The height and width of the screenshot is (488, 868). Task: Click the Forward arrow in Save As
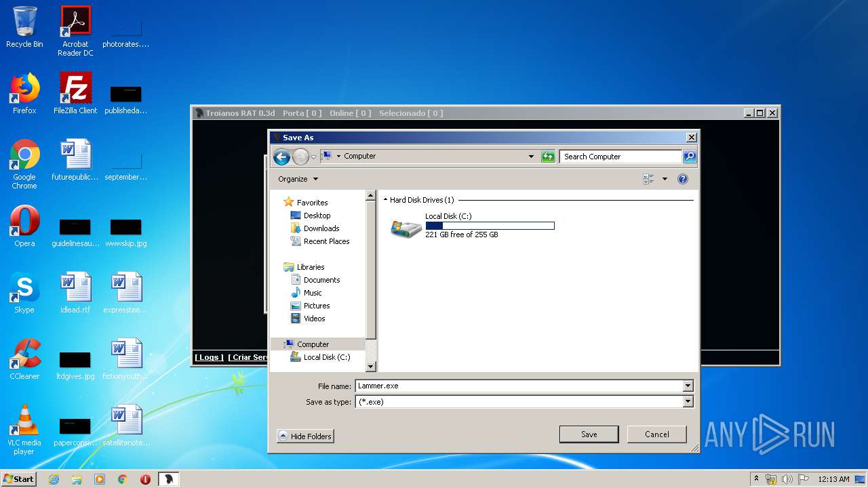pyautogui.click(x=300, y=157)
